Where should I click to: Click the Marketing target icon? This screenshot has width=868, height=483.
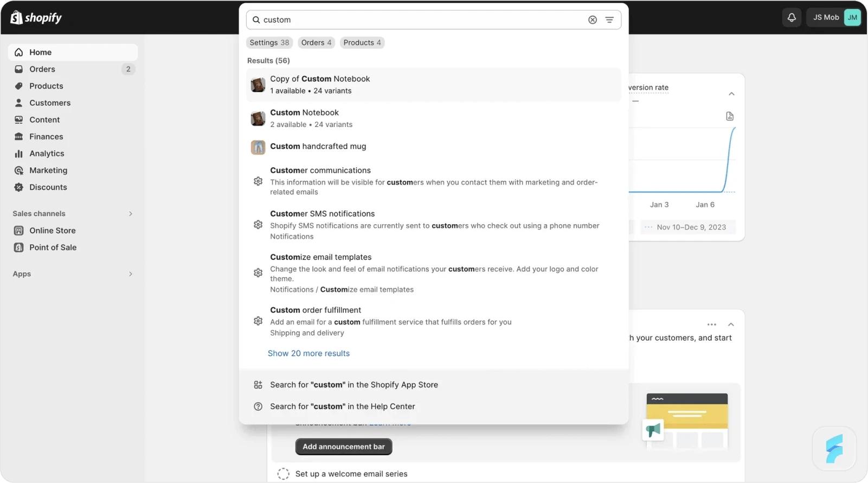tap(19, 170)
